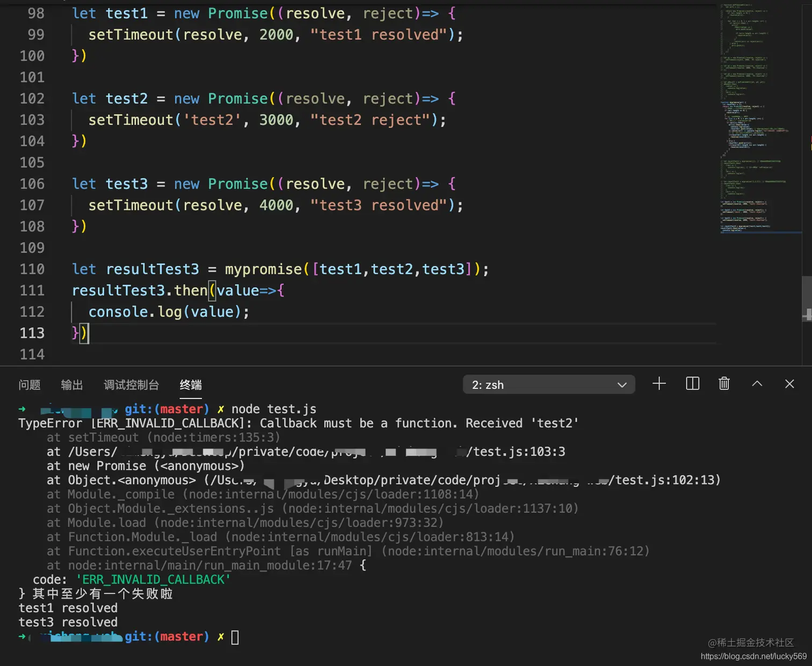Image resolution: width=812 pixels, height=666 pixels.
Task: Click the code minimap preview
Action: [x=760, y=118]
